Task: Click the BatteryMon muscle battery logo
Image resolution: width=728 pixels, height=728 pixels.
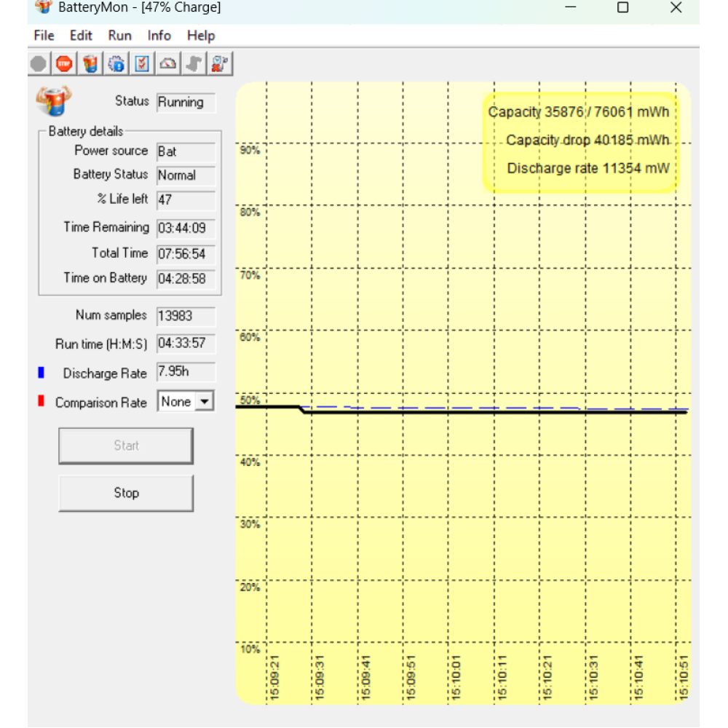Action: coord(54,100)
